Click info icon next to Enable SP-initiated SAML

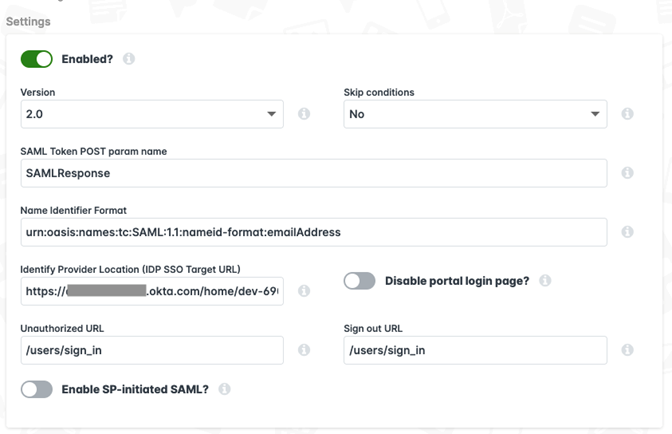click(224, 389)
